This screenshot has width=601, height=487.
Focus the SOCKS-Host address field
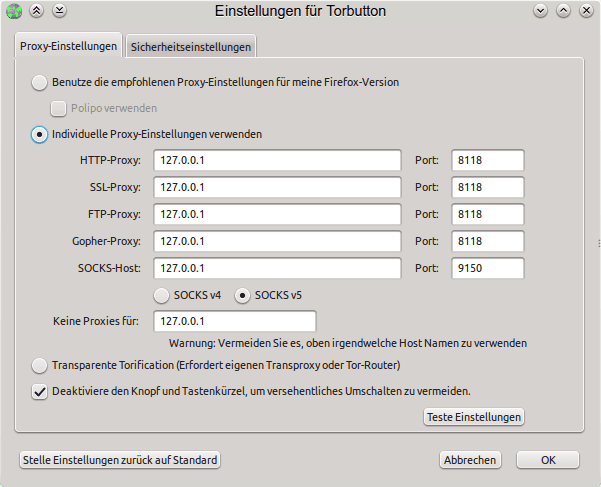(x=278, y=268)
